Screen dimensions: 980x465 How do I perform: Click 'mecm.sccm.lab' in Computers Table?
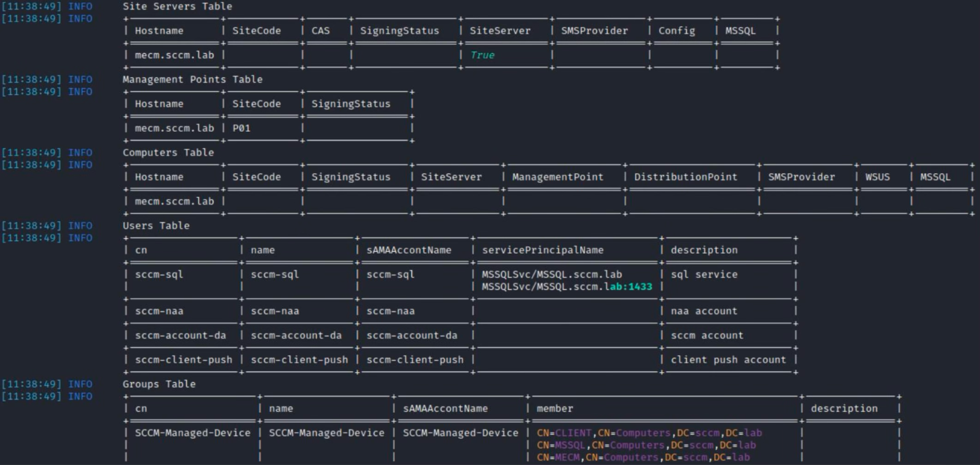[174, 202]
